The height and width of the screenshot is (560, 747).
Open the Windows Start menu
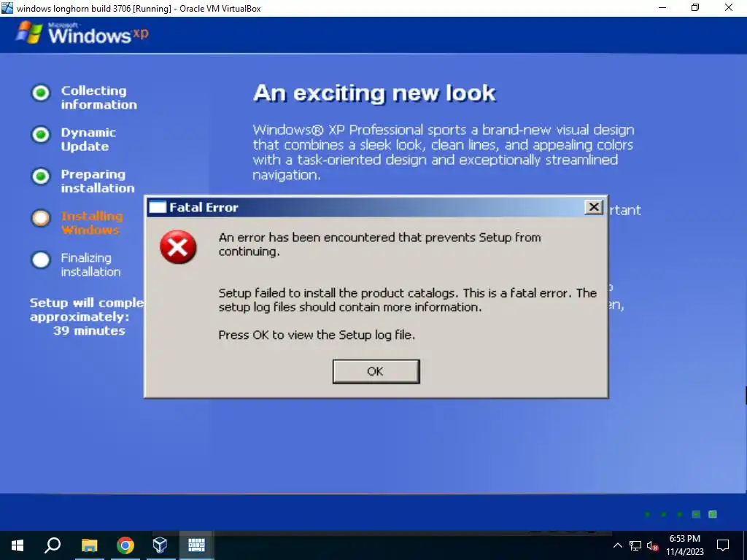point(18,545)
